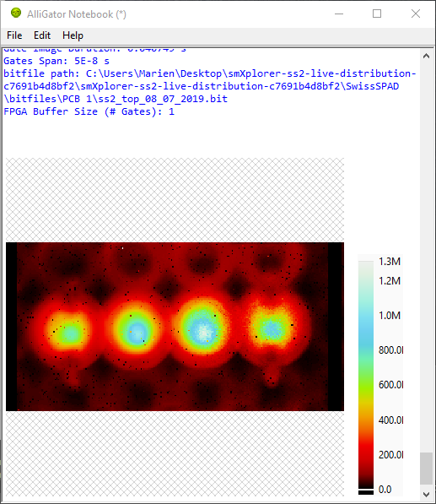Maximize the AlliGator Notebook window
The width and height of the screenshot is (436, 504).
point(377,14)
